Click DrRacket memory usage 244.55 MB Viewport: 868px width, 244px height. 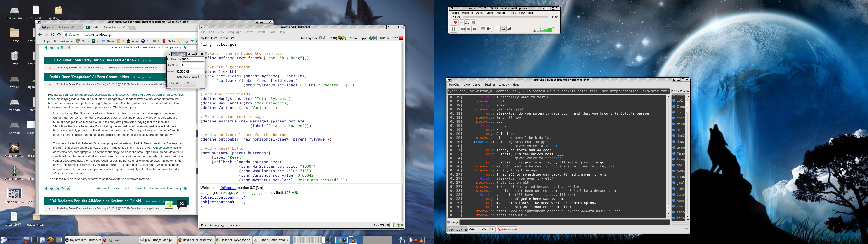(381, 225)
